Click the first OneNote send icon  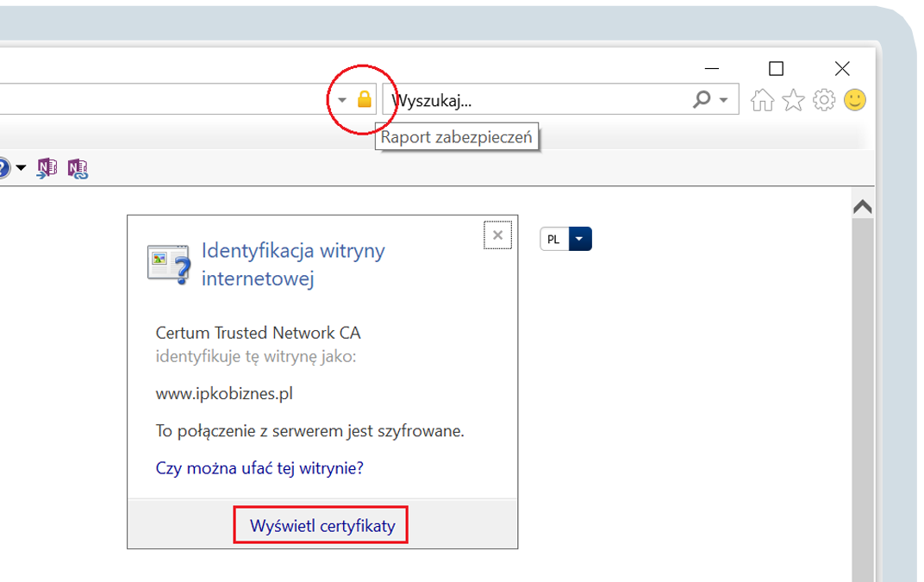click(47, 169)
